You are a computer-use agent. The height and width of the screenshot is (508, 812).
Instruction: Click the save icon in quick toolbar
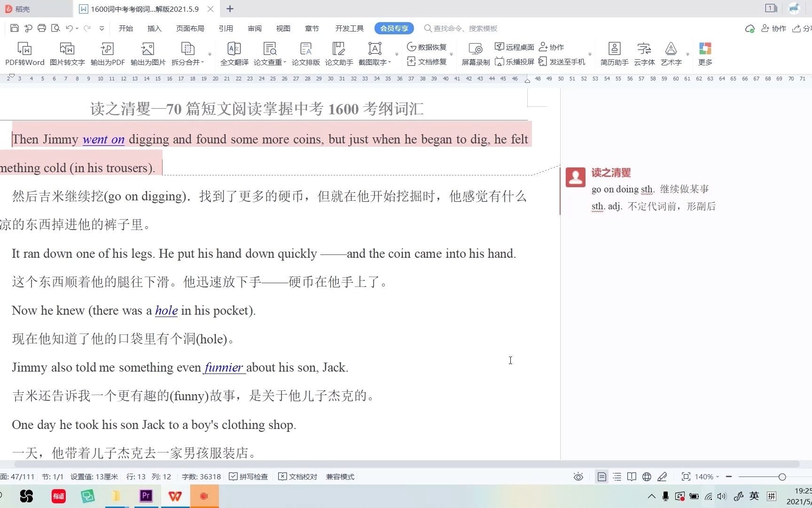pos(15,28)
